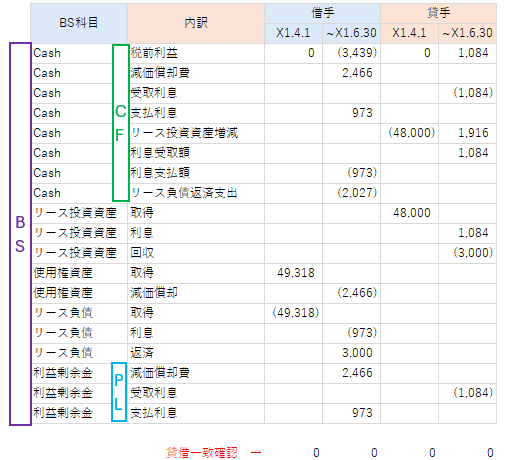Click 1,084 in the 利息受取額 row
506x460 pixels.
pos(467,153)
